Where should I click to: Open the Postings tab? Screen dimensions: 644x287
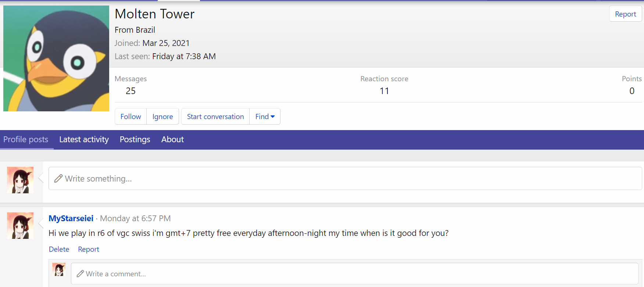coord(135,140)
